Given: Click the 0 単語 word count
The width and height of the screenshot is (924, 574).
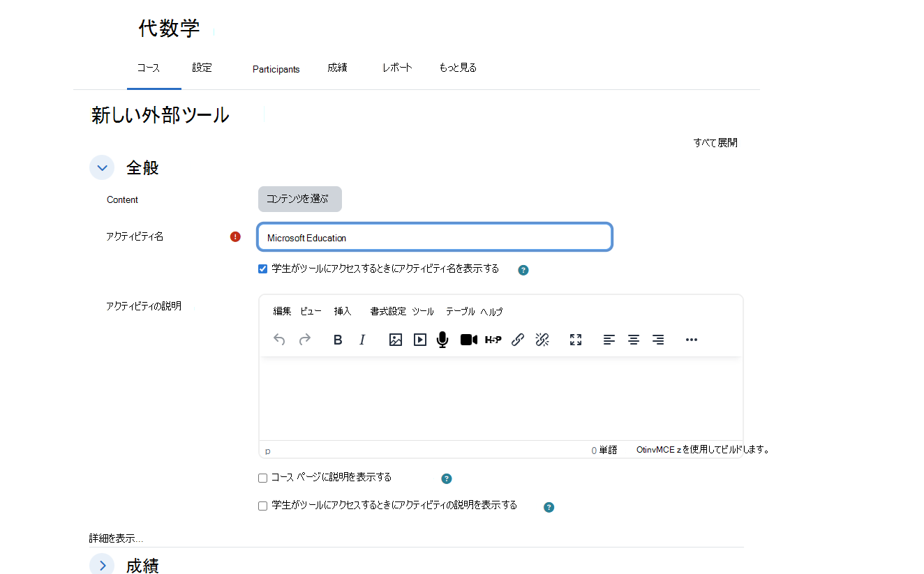Looking at the screenshot, I should point(604,451).
